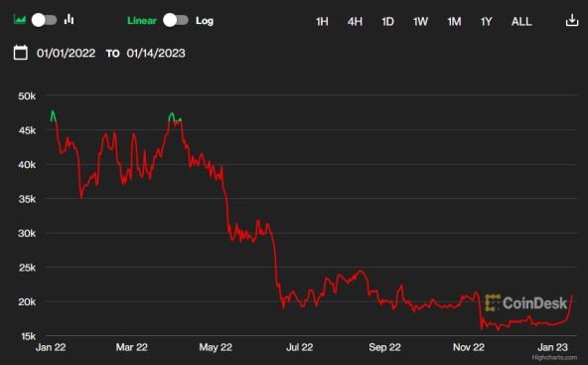The height and width of the screenshot is (365, 588).
Task: Switch to the 1H time range
Action: tap(322, 22)
